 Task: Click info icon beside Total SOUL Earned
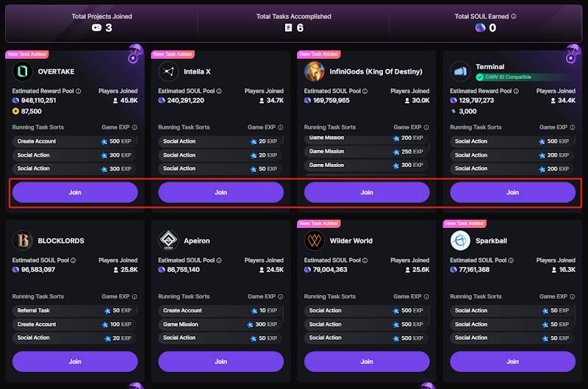point(514,16)
